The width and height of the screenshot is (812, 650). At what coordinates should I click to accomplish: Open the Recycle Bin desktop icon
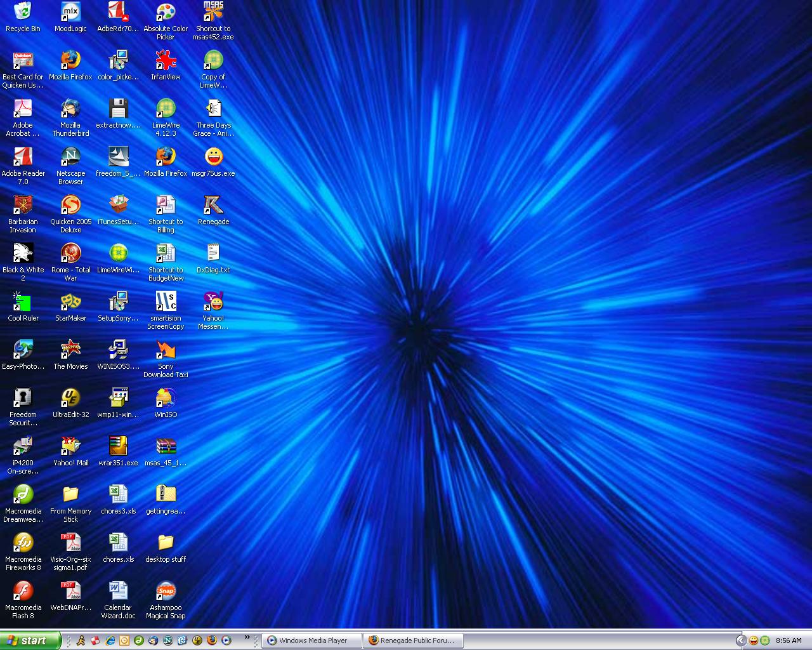coord(23,12)
